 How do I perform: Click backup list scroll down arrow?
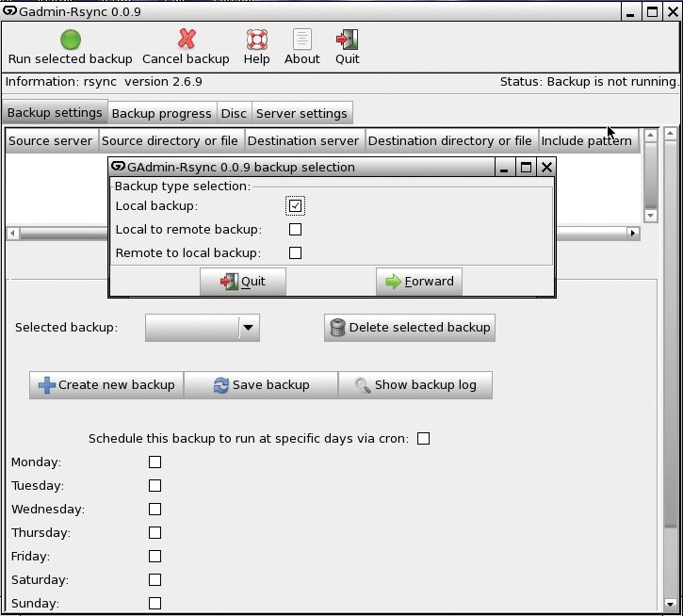coord(651,215)
